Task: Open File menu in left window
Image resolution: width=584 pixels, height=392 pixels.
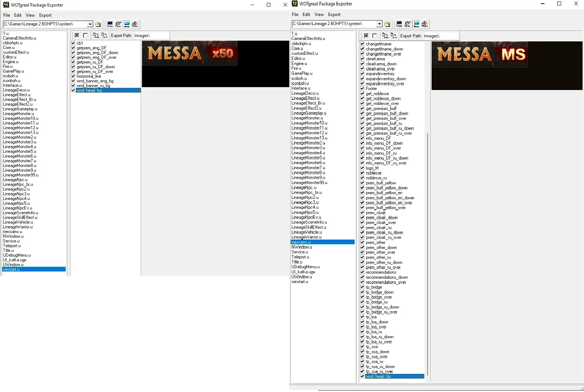Action: 7,15
